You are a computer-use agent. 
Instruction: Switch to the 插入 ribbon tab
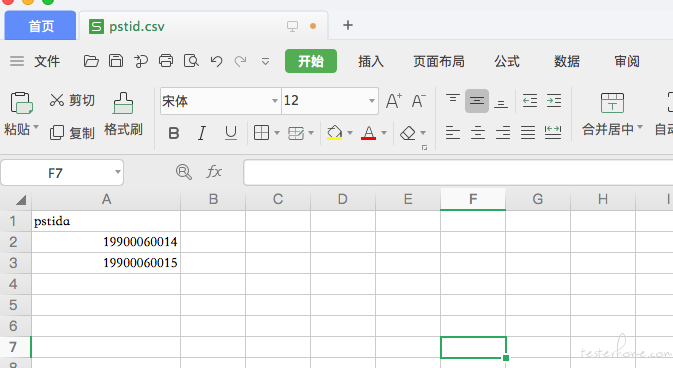(x=371, y=61)
